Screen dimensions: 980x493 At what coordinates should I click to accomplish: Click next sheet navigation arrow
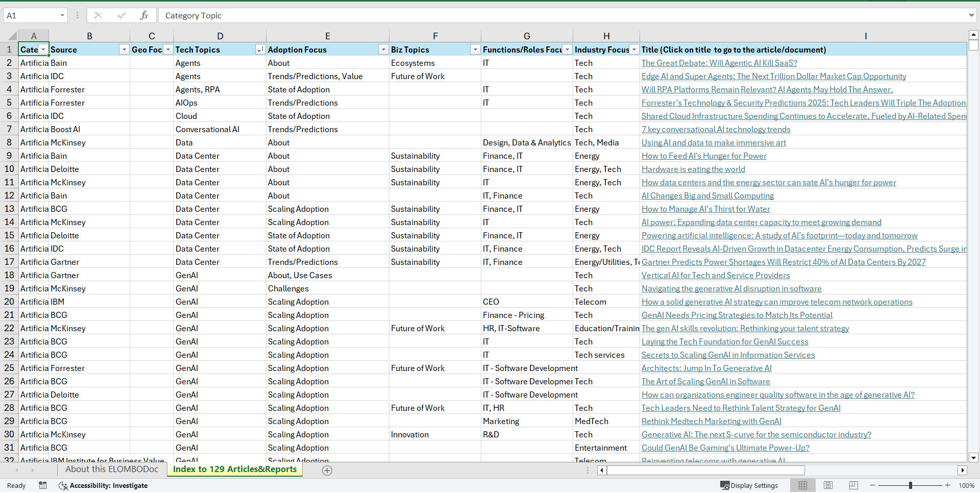click(33, 470)
